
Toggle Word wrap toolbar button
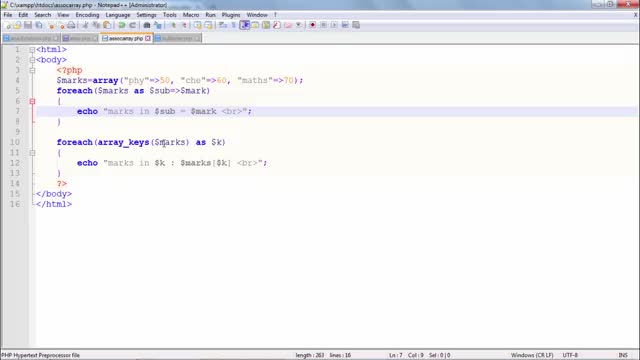(x=223, y=25)
